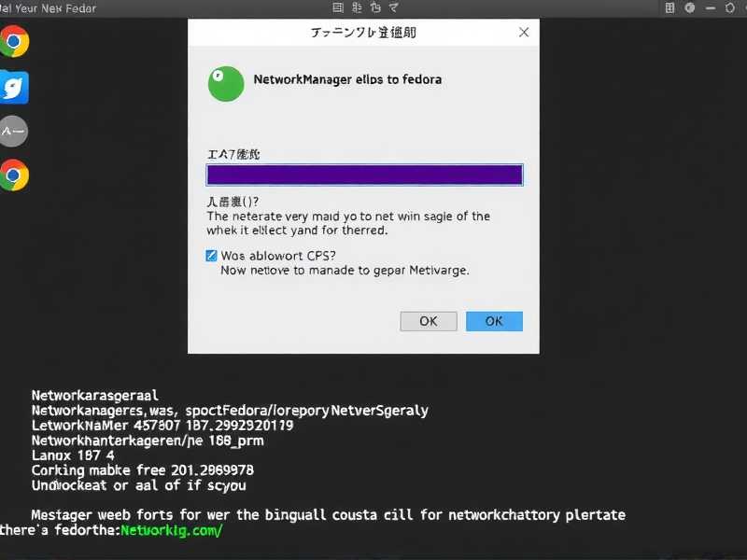The width and height of the screenshot is (747, 560).
Task: Click the purple progress bar in the dialog
Action: pos(363,175)
